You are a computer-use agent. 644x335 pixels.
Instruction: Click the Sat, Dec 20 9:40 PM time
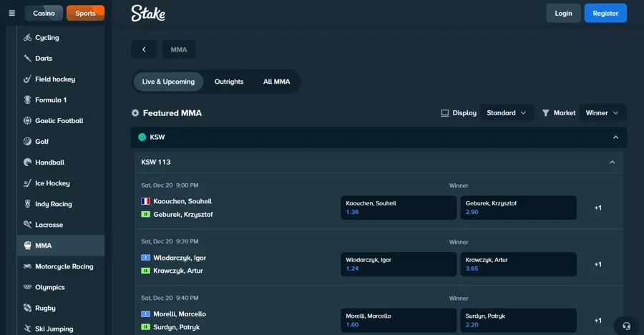(x=170, y=298)
